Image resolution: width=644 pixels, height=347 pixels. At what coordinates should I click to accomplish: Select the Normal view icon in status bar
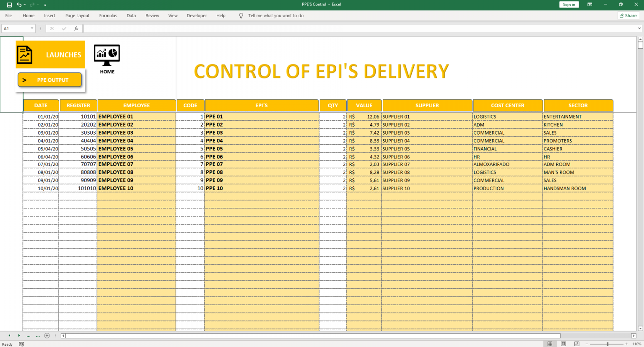[550, 344]
